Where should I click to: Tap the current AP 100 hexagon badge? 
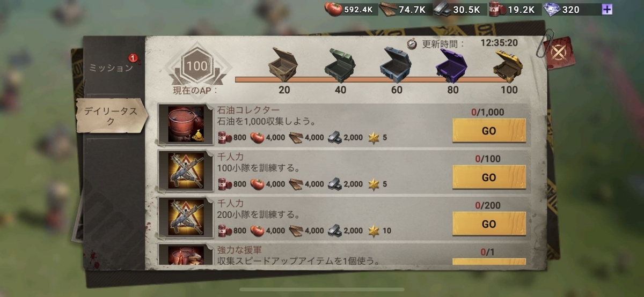(197, 66)
